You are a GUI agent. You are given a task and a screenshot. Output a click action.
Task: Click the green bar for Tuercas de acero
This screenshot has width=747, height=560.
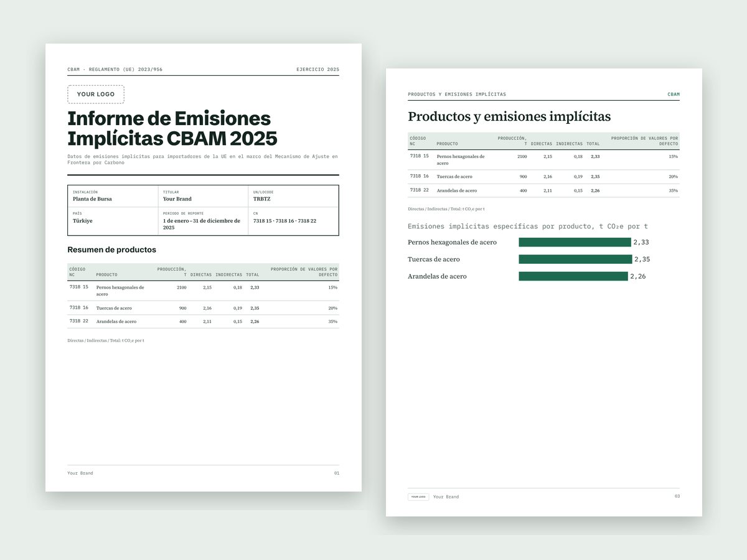575,259
